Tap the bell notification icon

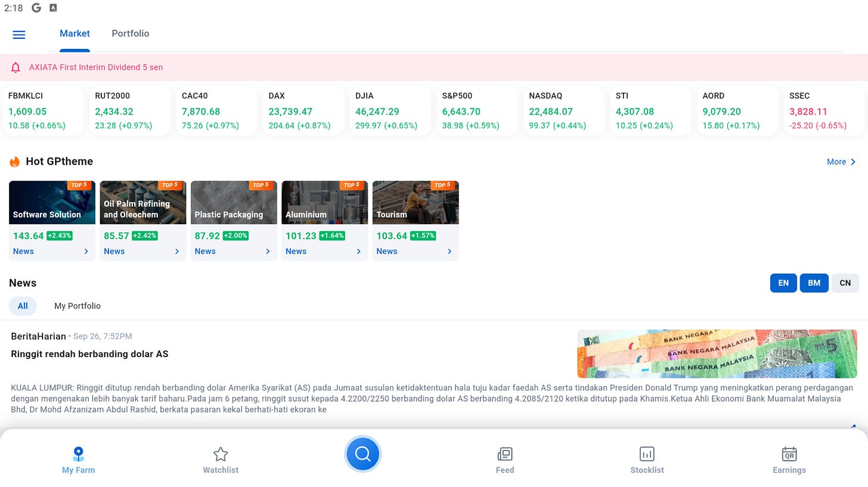click(15, 67)
